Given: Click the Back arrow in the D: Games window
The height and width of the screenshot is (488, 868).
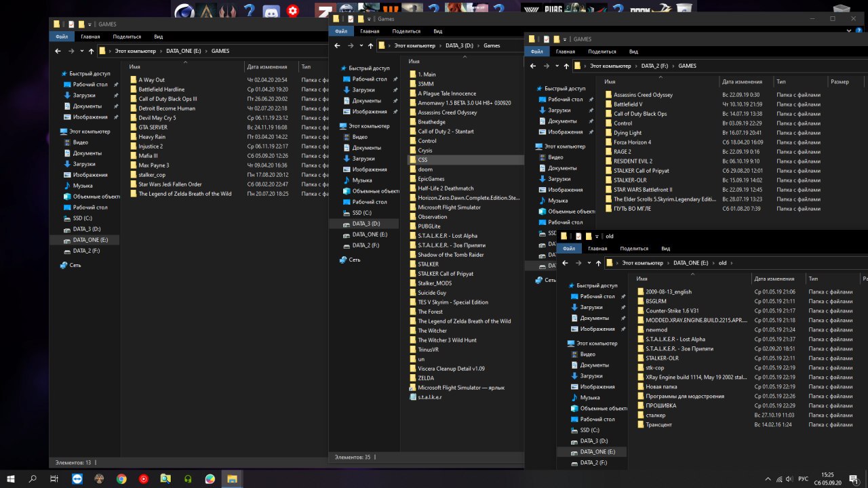Looking at the screenshot, I should click(x=338, y=45).
